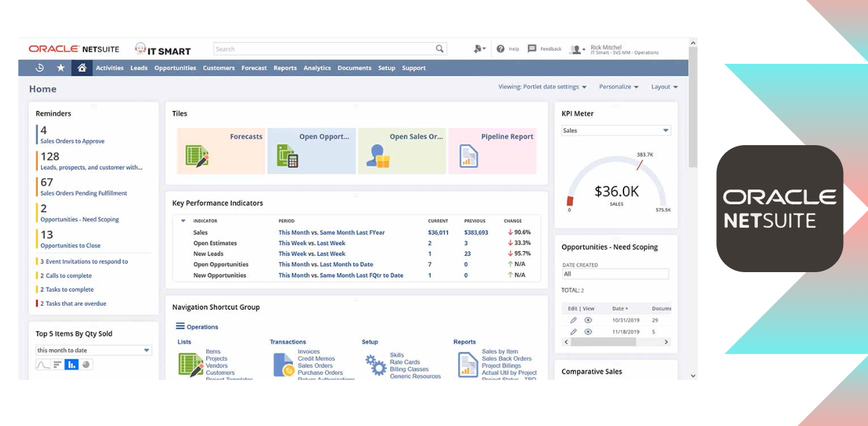Open the Open Sales Or... tile
Image resolution: width=868 pixels, height=426 pixels.
tap(402, 151)
